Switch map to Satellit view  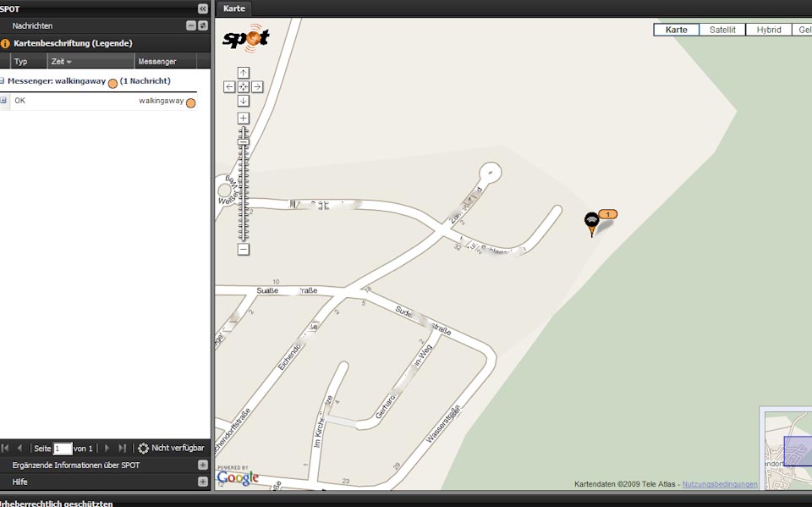point(722,30)
